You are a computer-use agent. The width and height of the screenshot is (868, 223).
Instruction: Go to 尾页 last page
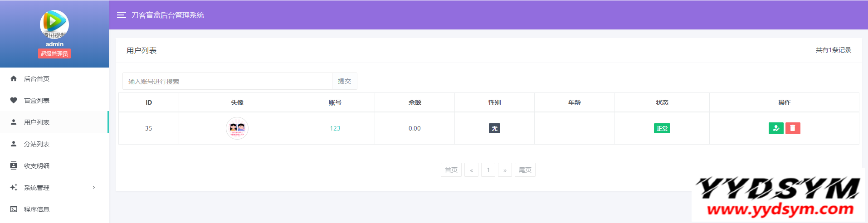point(525,170)
